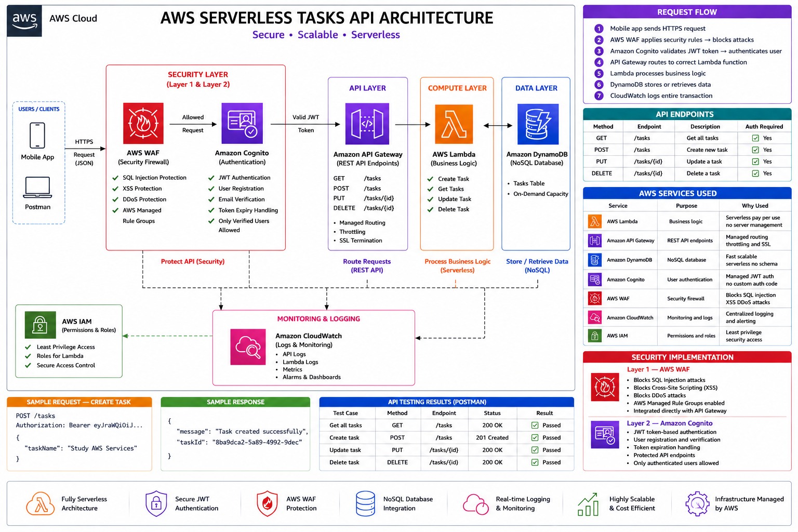Toggle Auth Required checkbox in the POST /tasks row
The width and height of the screenshot is (798, 532).
[x=755, y=150]
